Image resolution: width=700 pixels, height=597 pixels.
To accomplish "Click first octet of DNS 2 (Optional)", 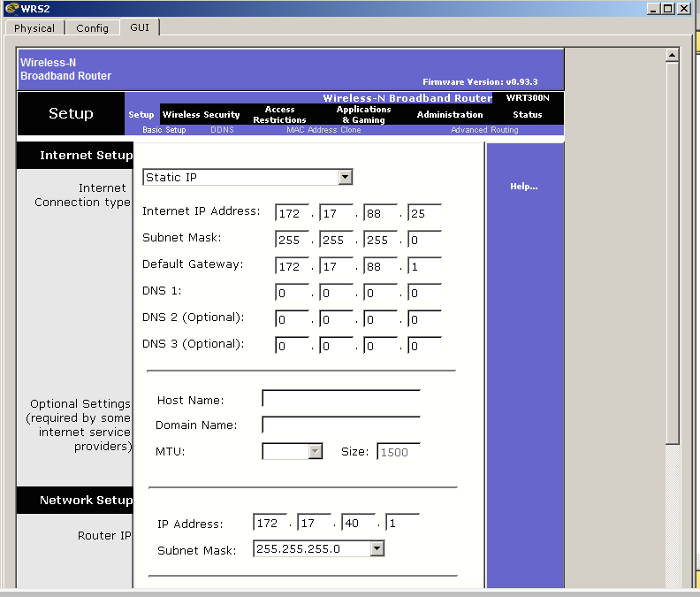I will (x=292, y=319).
